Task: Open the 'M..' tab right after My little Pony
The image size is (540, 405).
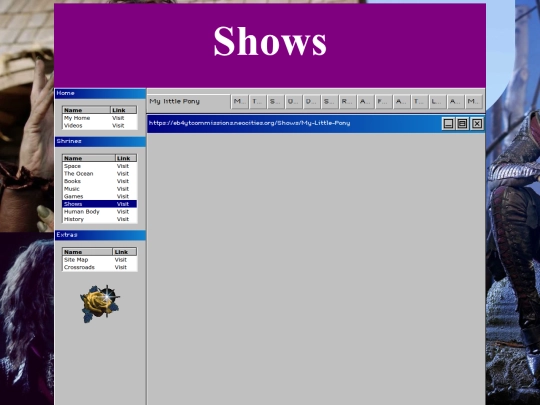Action: click(x=240, y=102)
